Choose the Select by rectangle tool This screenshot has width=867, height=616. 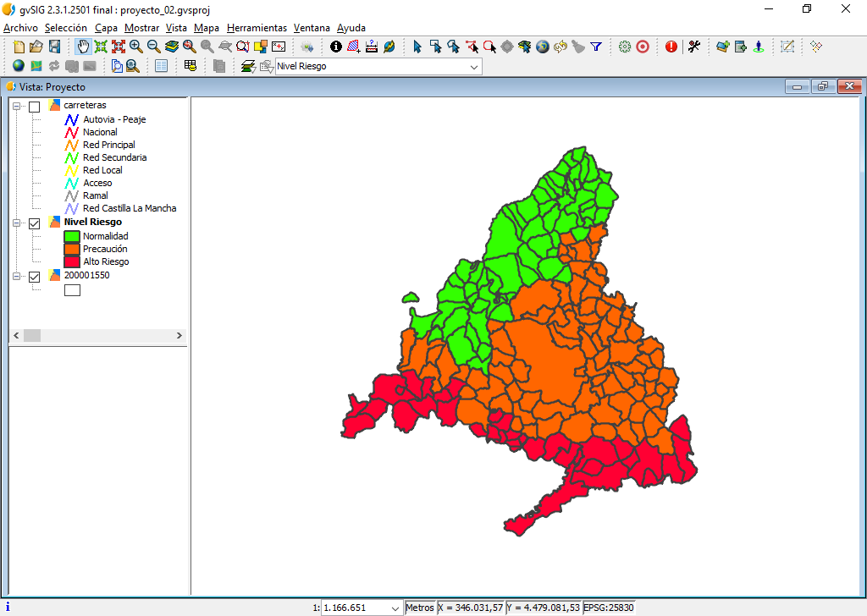(x=436, y=47)
